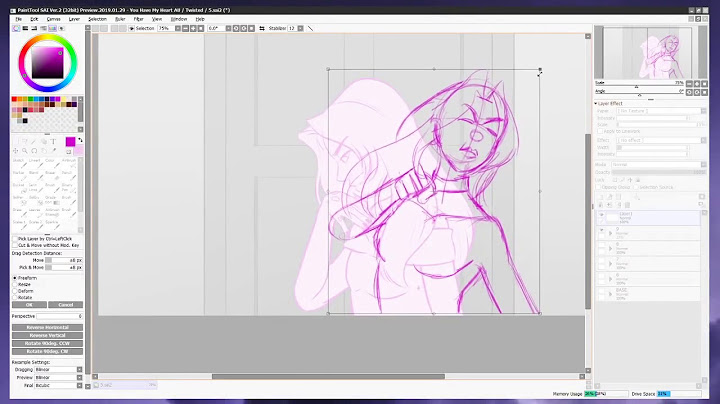This screenshot has height=404, width=720.
Task: Rotate view counterclockwise toolbar icon
Action: 236,28
